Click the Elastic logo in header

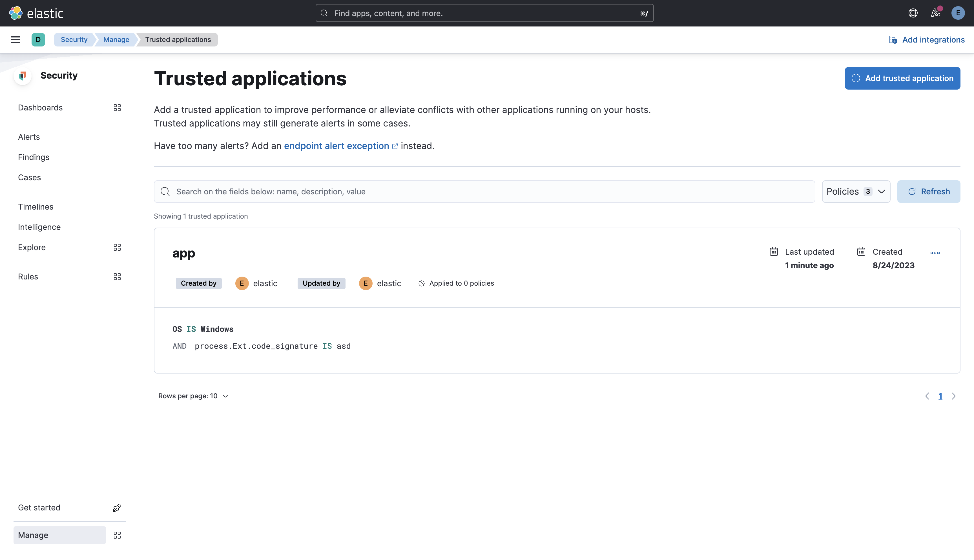pos(36,13)
